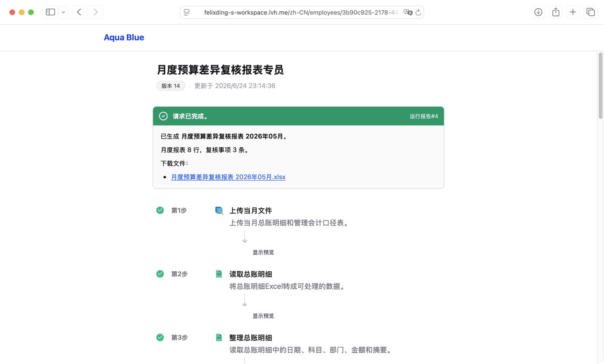Image resolution: width=604 pixels, height=364 pixels.
Task: Close the Safari window with the red button
Action: (12, 12)
